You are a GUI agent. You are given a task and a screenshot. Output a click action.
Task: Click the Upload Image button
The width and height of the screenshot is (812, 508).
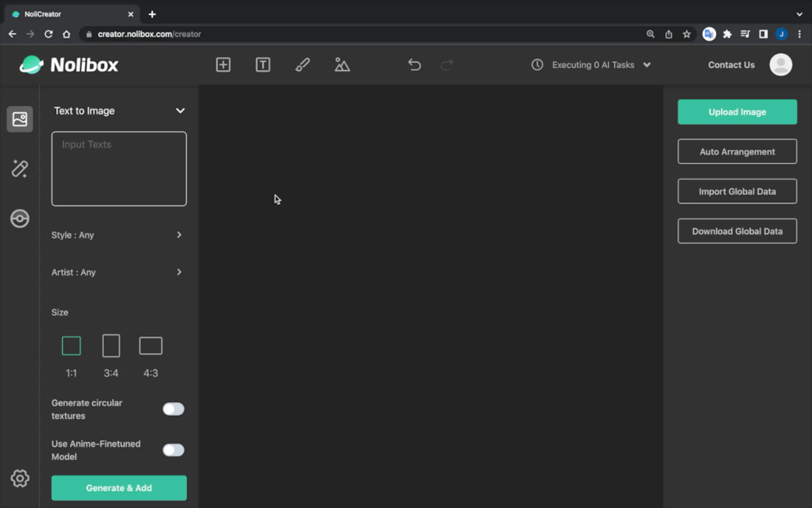click(737, 112)
